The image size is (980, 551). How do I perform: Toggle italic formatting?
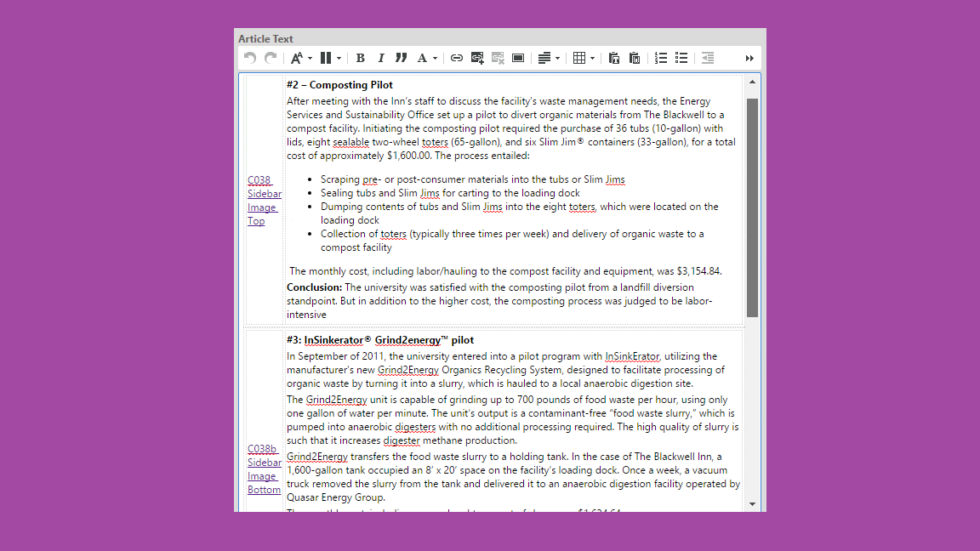(x=380, y=58)
